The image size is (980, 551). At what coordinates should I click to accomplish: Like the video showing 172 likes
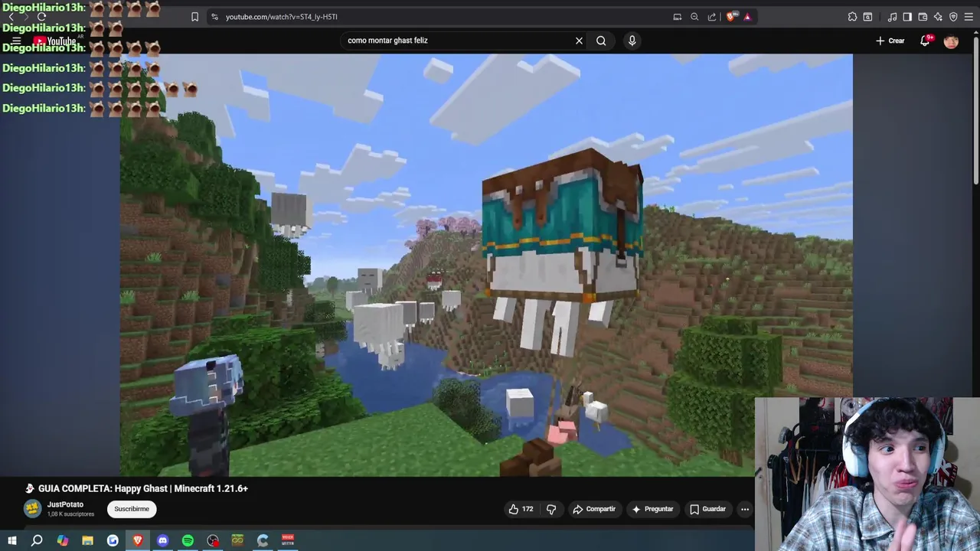coord(521,509)
